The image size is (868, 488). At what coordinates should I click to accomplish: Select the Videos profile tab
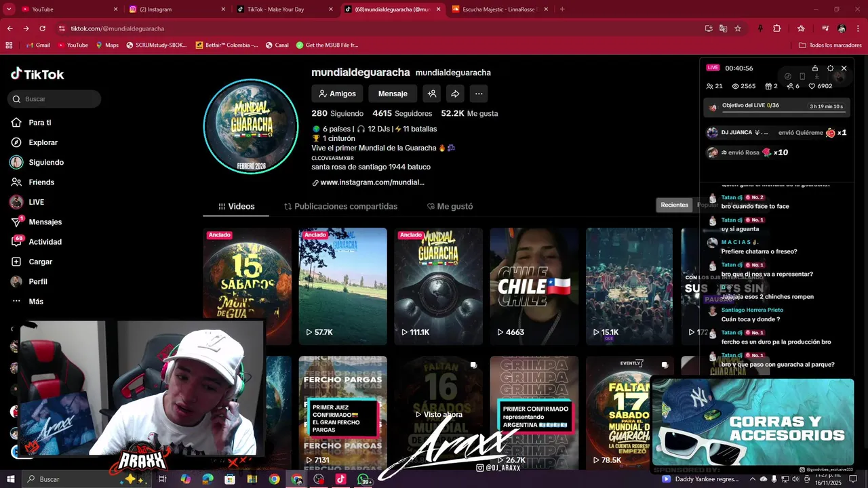pos(236,206)
